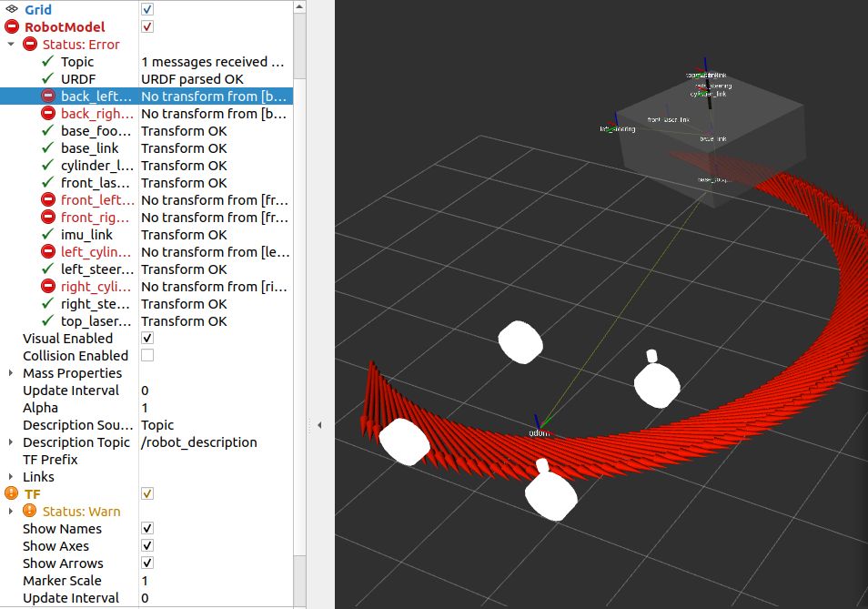Click the '1 messages received' Topic value
Image resolution: width=868 pixels, height=609 pixels.
[x=213, y=62]
